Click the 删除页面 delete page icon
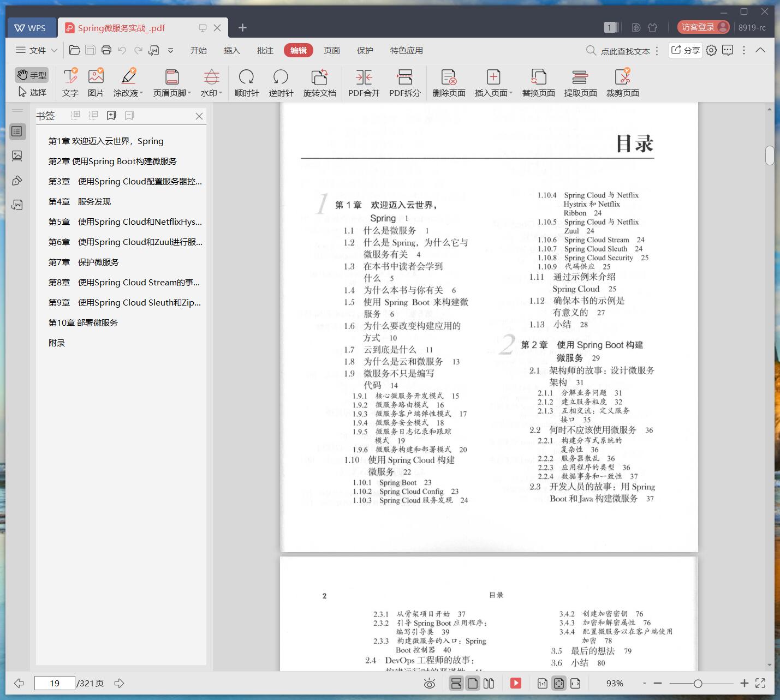 [x=449, y=77]
